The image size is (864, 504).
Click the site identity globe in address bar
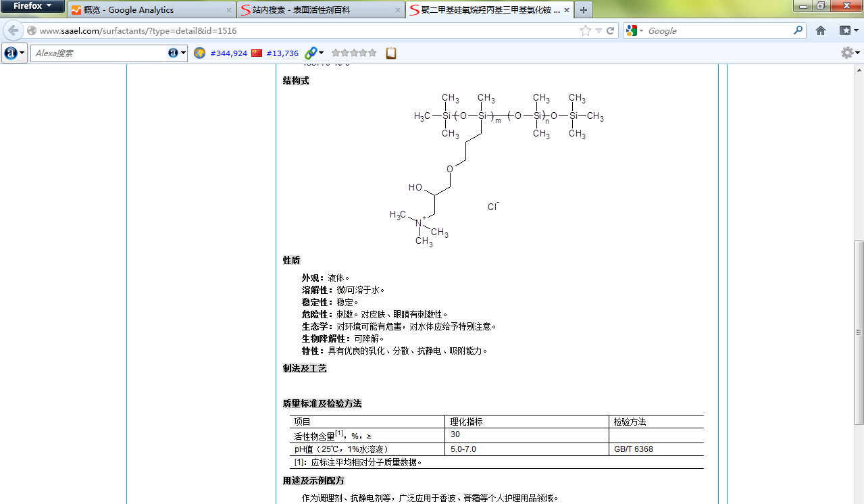32,31
